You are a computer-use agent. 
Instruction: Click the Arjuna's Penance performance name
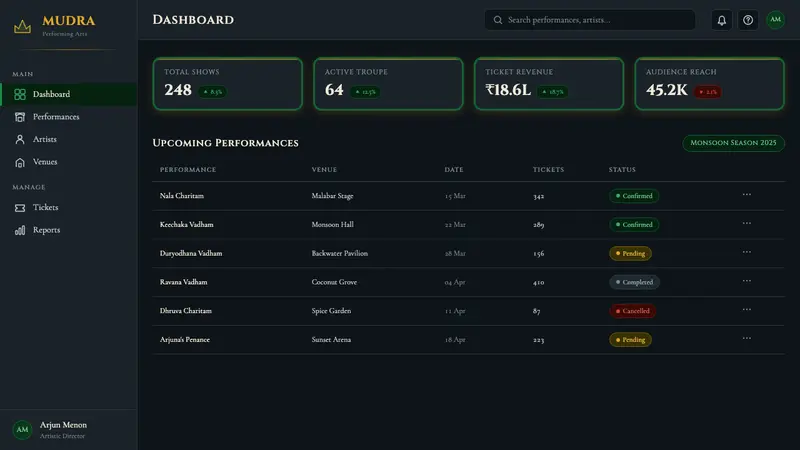(185, 340)
